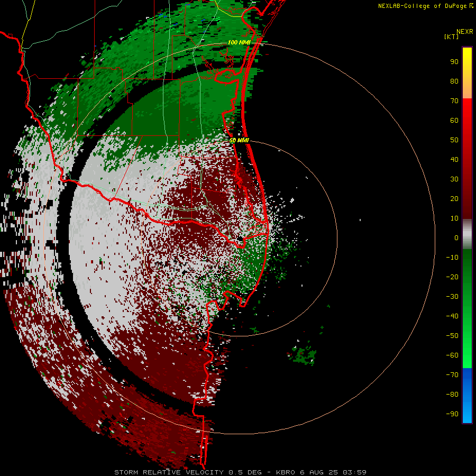
Task: Click the -70 value on the velocity scale
Action: pyautogui.click(x=452, y=374)
